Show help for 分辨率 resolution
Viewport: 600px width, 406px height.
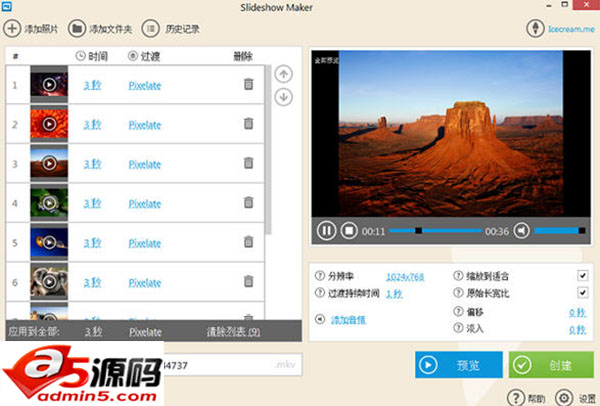point(320,275)
